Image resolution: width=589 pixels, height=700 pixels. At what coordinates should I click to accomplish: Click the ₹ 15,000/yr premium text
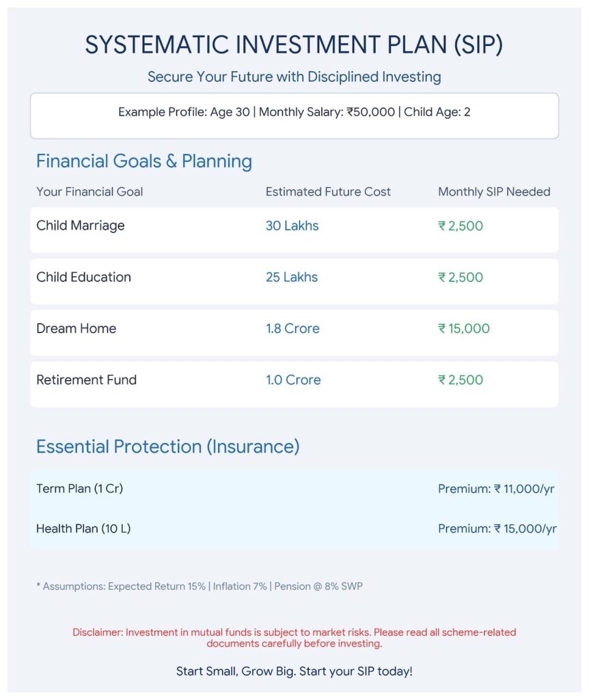coord(525,529)
